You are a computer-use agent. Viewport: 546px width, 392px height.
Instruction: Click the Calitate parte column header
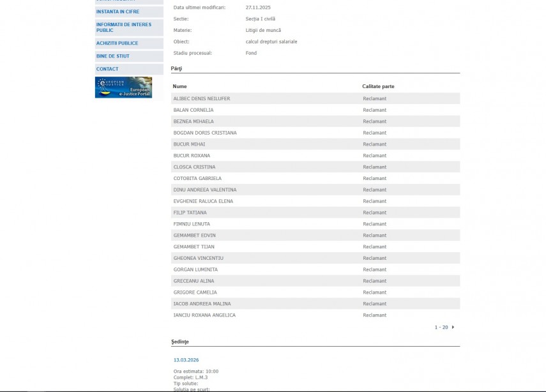[378, 86]
